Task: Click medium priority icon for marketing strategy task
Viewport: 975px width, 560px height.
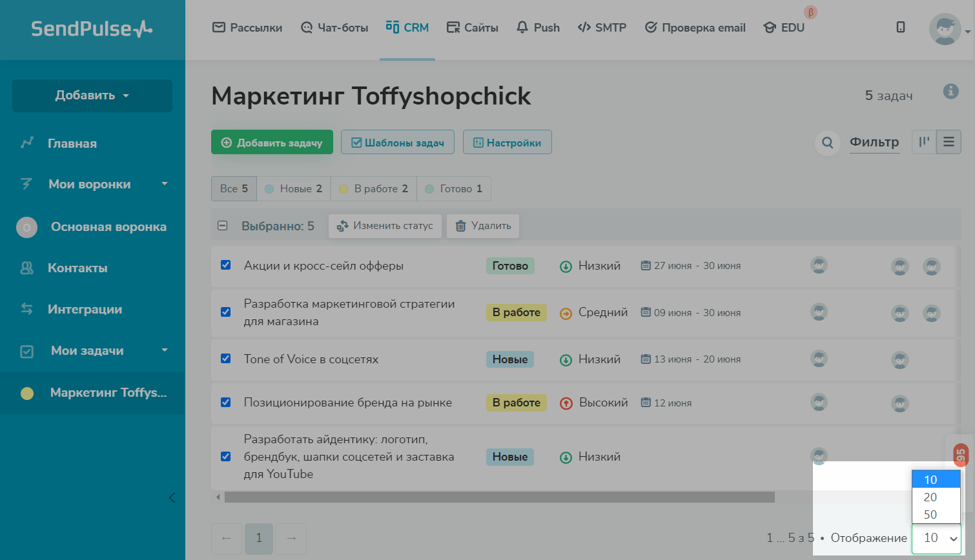Action: [x=566, y=314]
